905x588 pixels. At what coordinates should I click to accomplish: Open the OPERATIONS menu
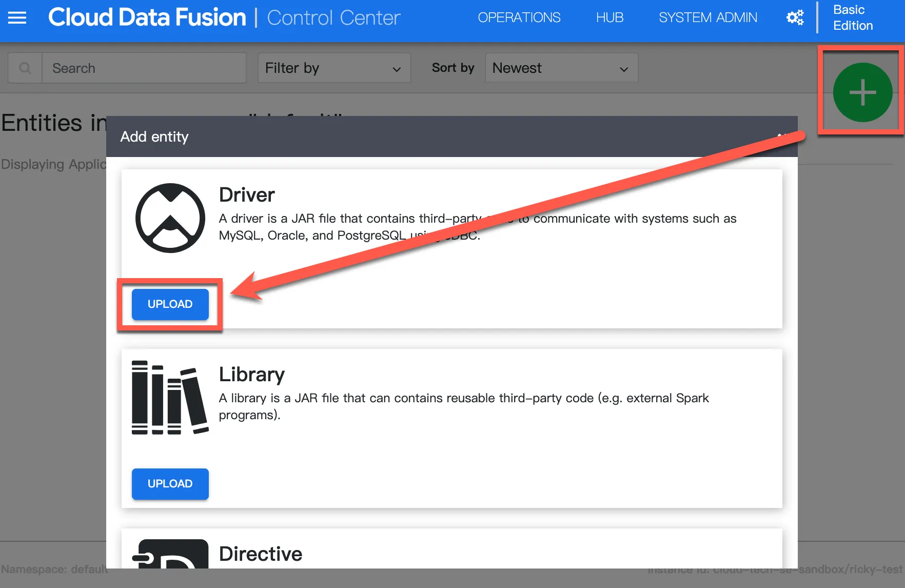tap(519, 17)
